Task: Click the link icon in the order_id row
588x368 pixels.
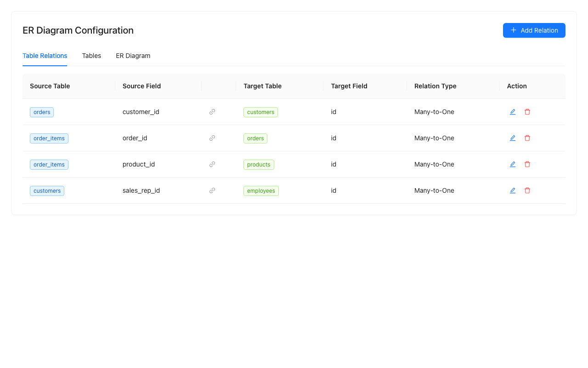Action: coord(212,138)
